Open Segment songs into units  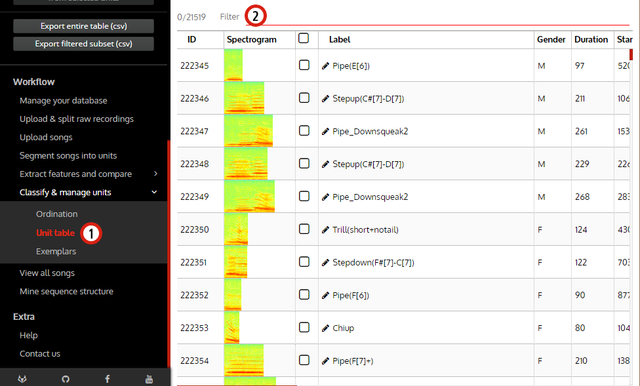tap(68, 156)
